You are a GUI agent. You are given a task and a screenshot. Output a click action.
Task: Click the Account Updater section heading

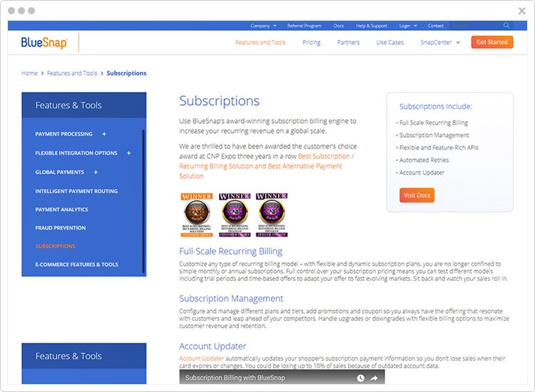(213, 346)
